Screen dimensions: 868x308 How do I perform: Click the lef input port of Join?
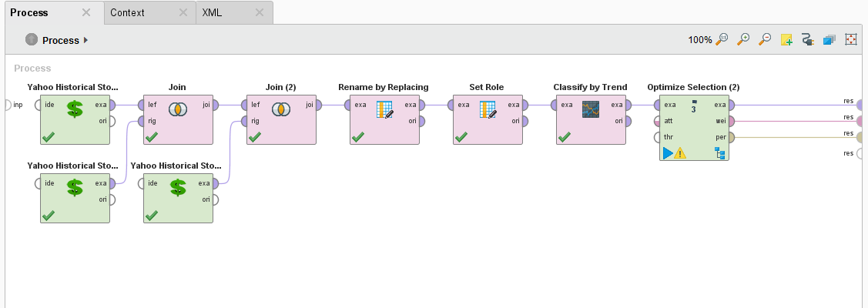(x=141, y=105)
